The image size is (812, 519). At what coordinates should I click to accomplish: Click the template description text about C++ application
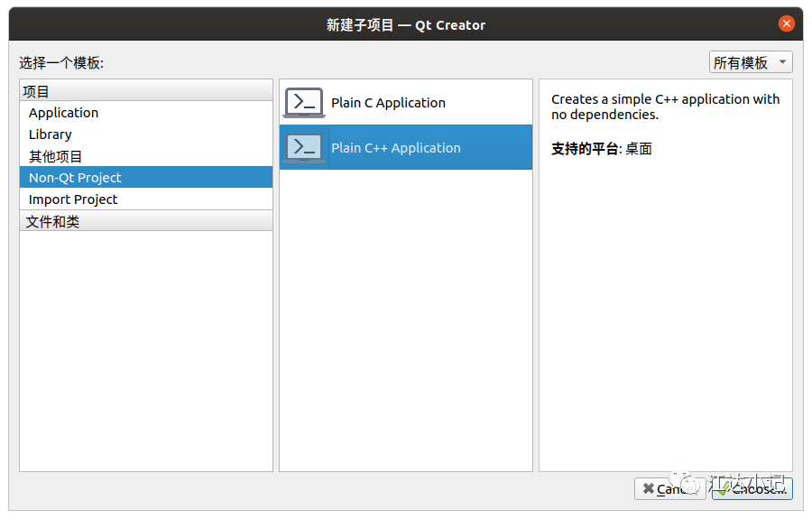click(665, 107)
